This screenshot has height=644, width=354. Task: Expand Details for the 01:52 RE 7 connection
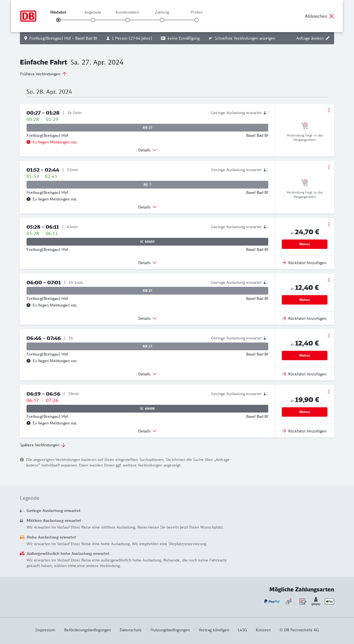pyautogui.click(x=147, y=207)
